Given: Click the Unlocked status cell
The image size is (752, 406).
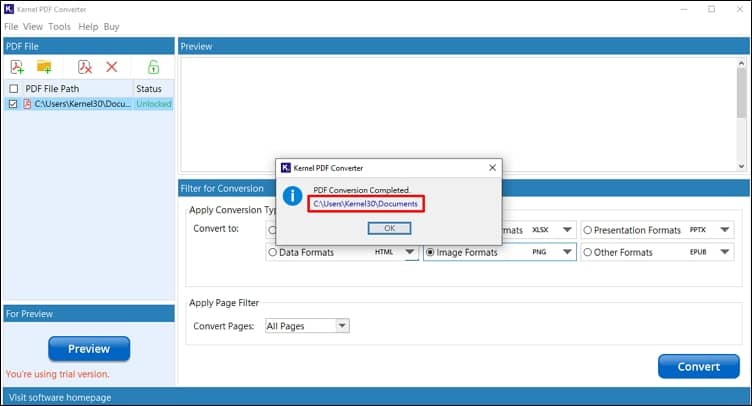Looking at the screenshot, I should pos(153,104).
